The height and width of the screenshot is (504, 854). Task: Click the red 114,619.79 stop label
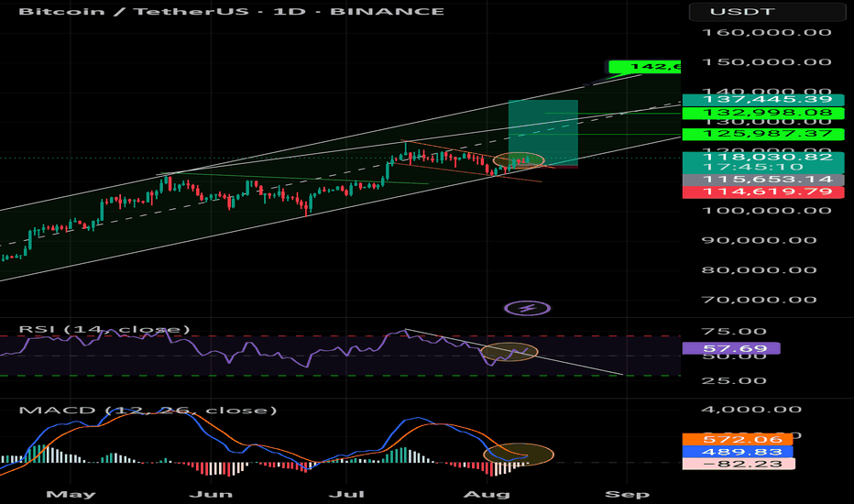pos(763,192)
